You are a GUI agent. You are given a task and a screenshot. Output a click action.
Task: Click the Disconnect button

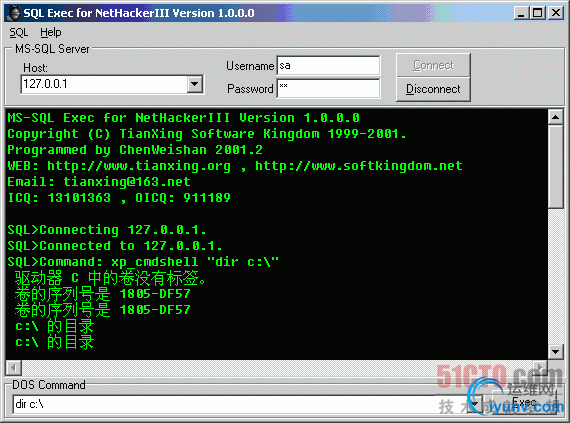tap(433, 89)
